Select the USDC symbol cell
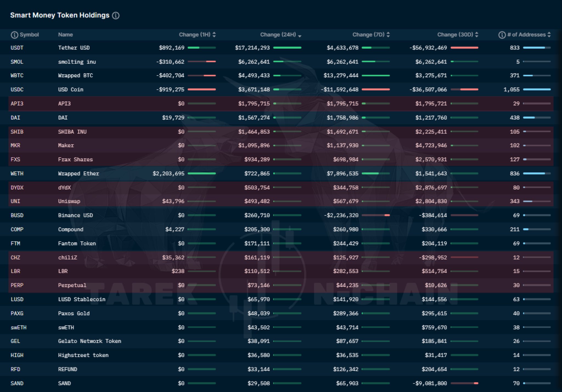The height and width of the screenshot is (392, 562). click(17, 89)
